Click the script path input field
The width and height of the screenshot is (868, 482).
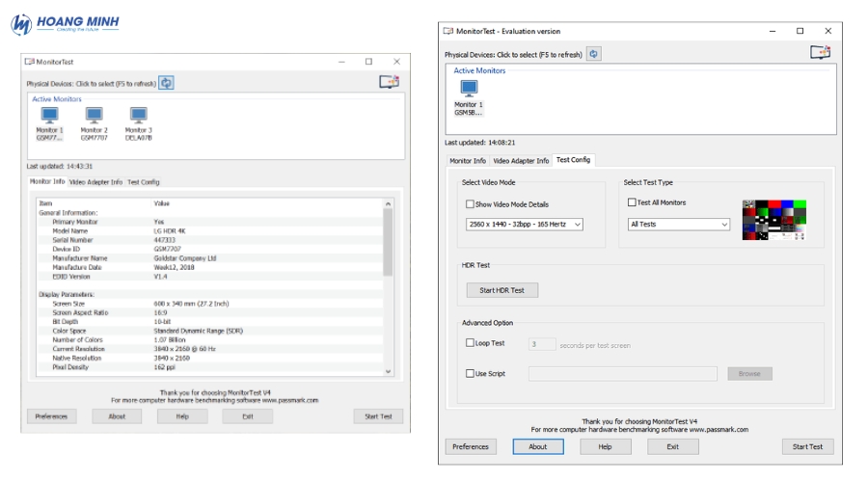(x=623, y=373)
